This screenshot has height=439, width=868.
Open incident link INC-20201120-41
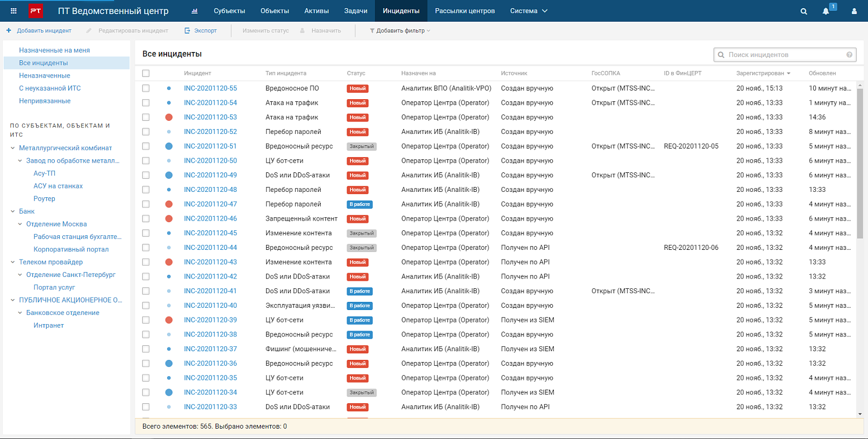pos(210,291)
